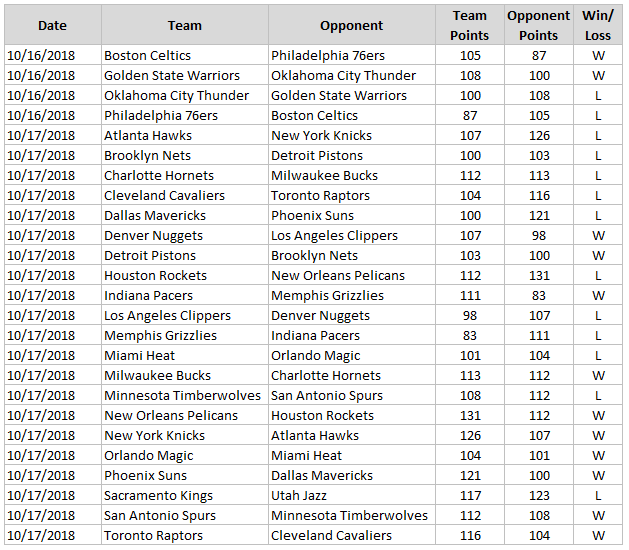Select Miami Heat in the Team column

[x=139, y=355]
